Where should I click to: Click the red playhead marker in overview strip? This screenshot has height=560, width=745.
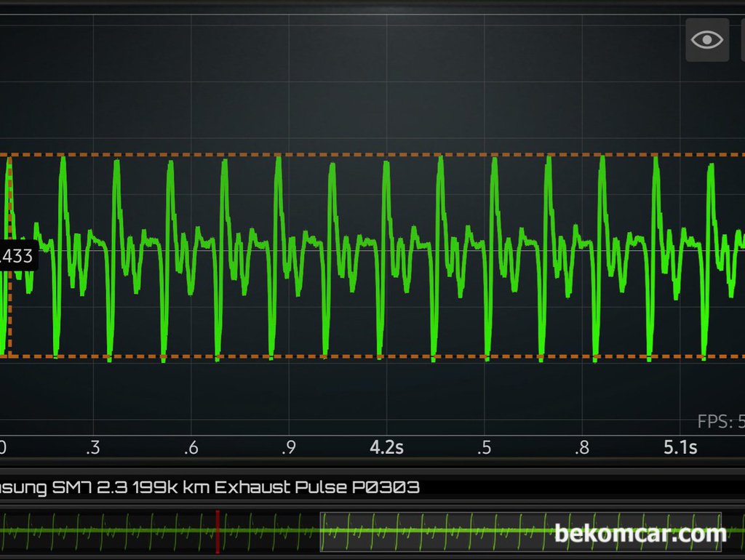(x=217, y=533)
